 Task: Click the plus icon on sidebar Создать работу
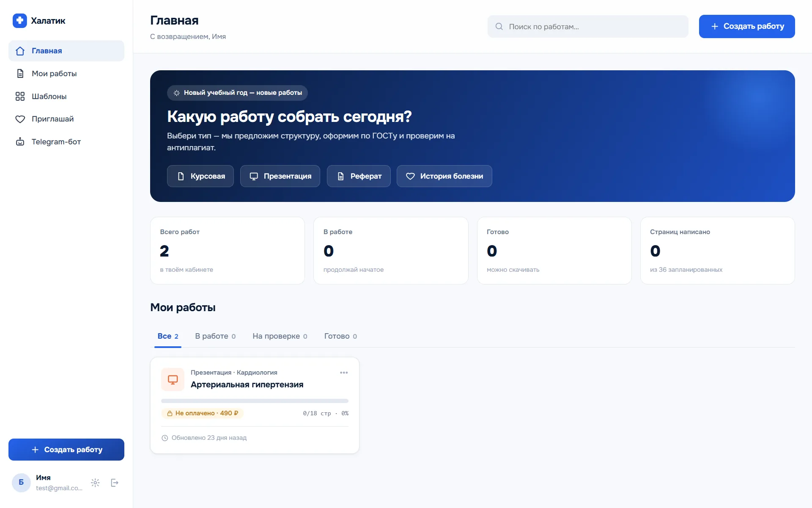tap(35, 450)
